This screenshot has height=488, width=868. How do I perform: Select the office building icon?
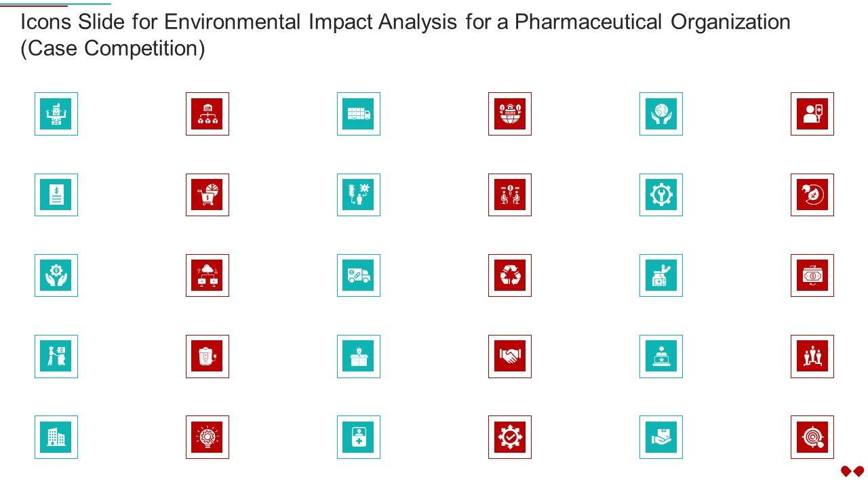point(56,437)
